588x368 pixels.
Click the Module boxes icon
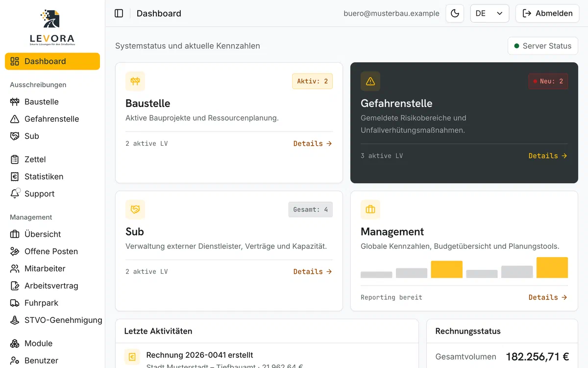click(15, 343)
